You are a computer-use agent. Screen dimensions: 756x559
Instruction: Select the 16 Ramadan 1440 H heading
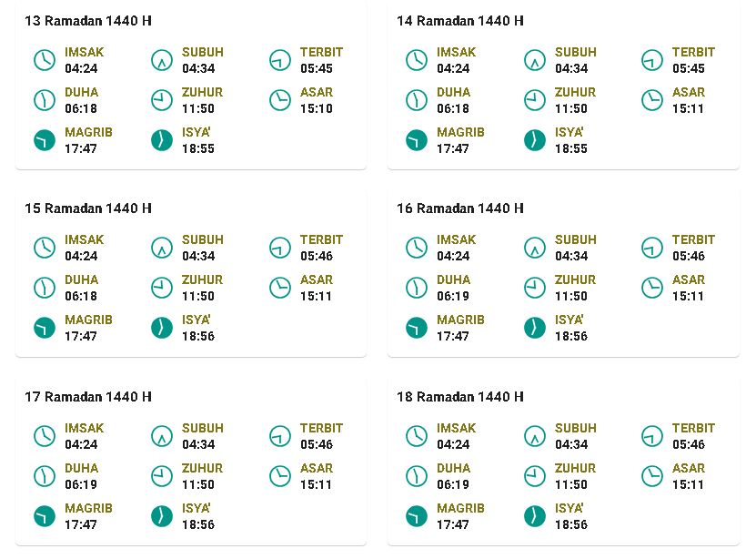[x=460, y=208]
